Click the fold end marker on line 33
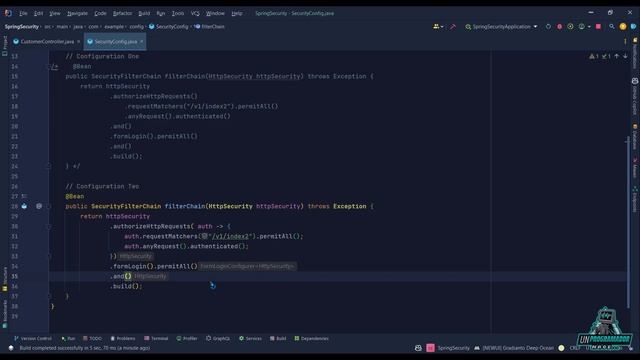This screenshot has width=640, height=360. (x=49, y=256)
